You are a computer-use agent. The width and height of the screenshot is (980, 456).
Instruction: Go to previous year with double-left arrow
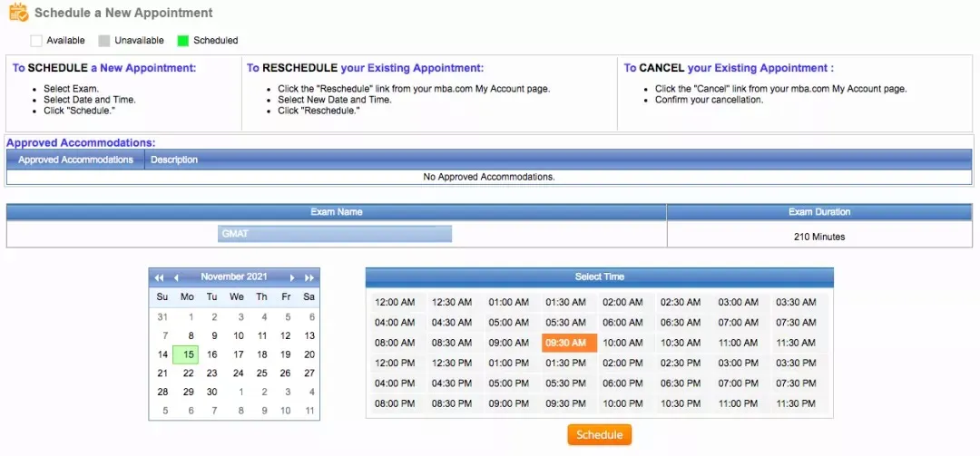tap(159, 277)
